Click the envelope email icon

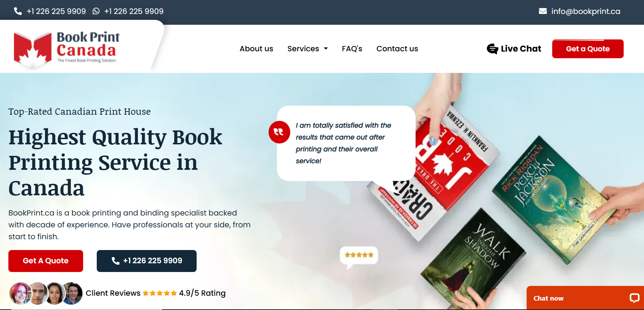click(543, 11)
